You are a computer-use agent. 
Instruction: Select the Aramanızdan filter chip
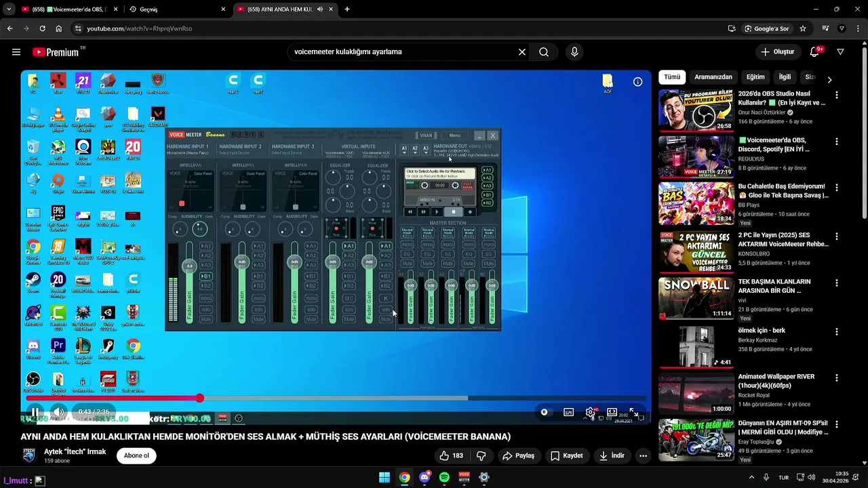click(713, 77)
